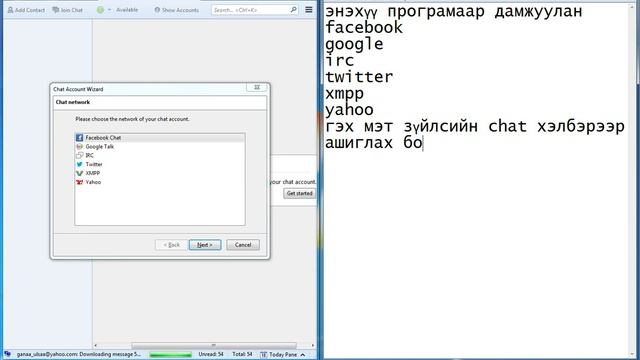Image resolution: width=640 pixels, height=360 pixels.
Task: Click the Add Contact person icon
Action: (x=11, y=10)
